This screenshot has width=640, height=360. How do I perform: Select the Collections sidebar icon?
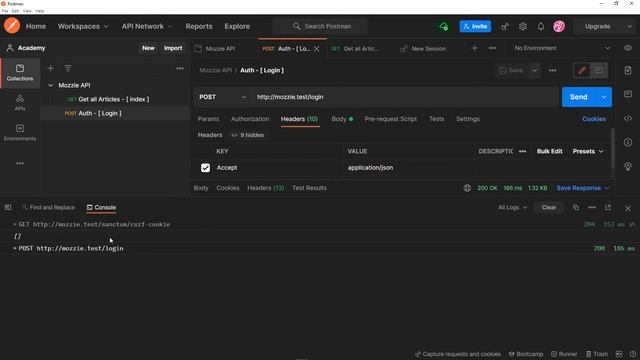tap(20, 72)
